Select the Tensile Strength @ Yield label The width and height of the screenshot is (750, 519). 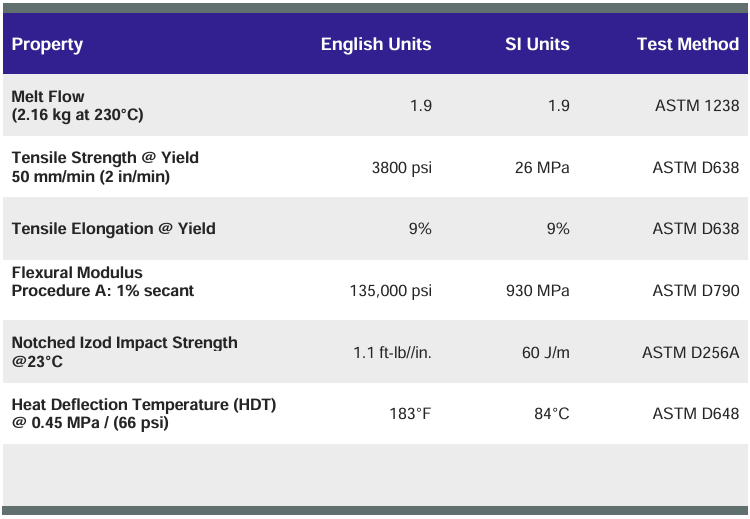point(105,158)
